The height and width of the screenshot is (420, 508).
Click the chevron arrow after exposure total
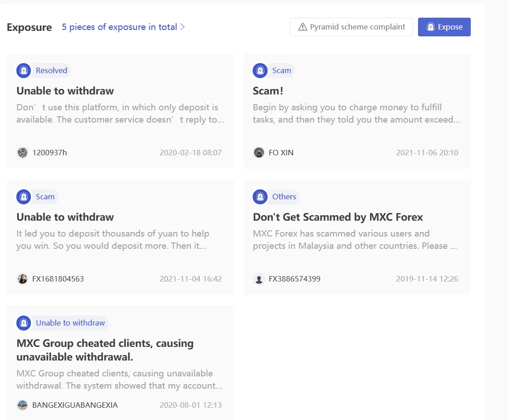click(182, 27)
